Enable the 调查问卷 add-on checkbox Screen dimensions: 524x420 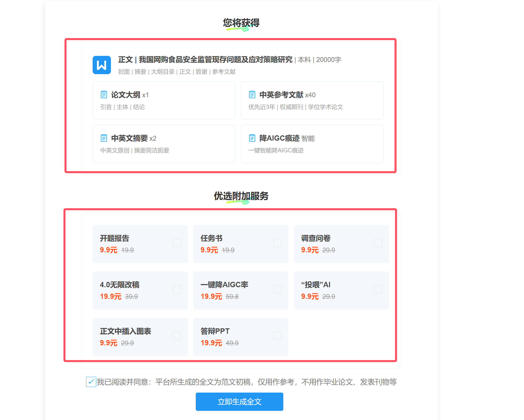pyautogui.click(x=378, y=243)
